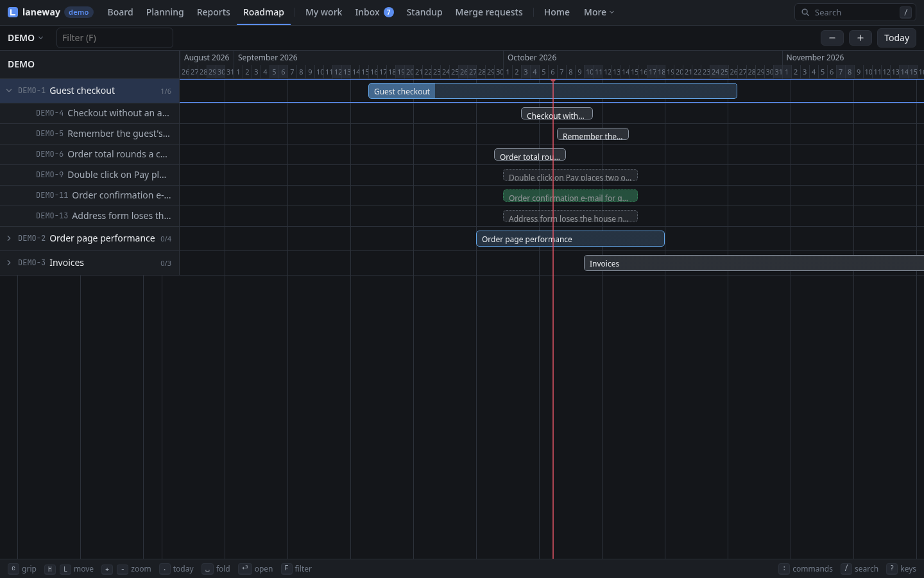Select the Guest checkout timeline bar

(552, 91)
